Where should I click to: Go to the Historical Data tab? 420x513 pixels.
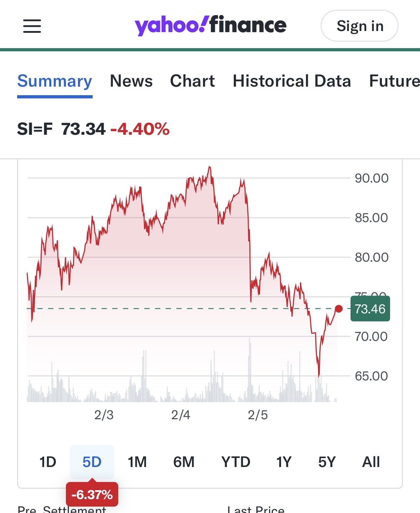coord(292,81)
